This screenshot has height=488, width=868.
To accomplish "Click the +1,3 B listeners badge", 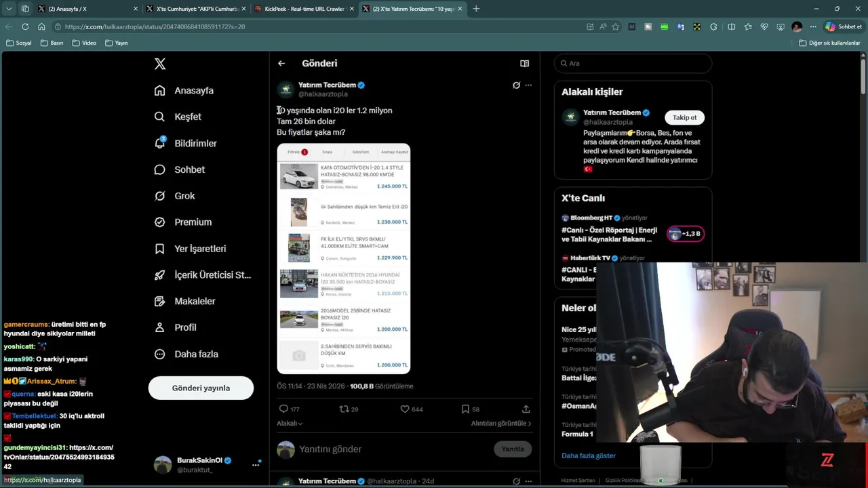I will 686,234.
